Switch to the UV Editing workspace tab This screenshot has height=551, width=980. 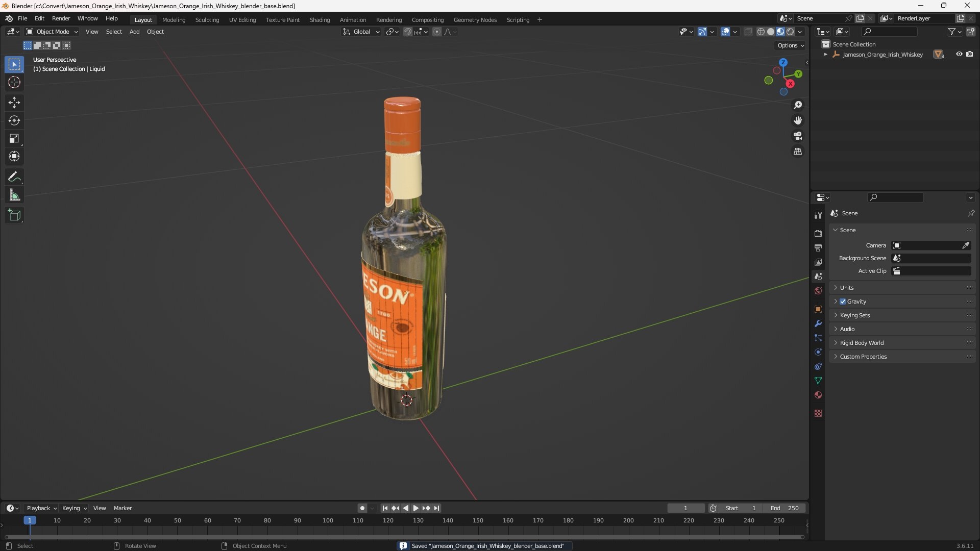[x=242, y=20]
